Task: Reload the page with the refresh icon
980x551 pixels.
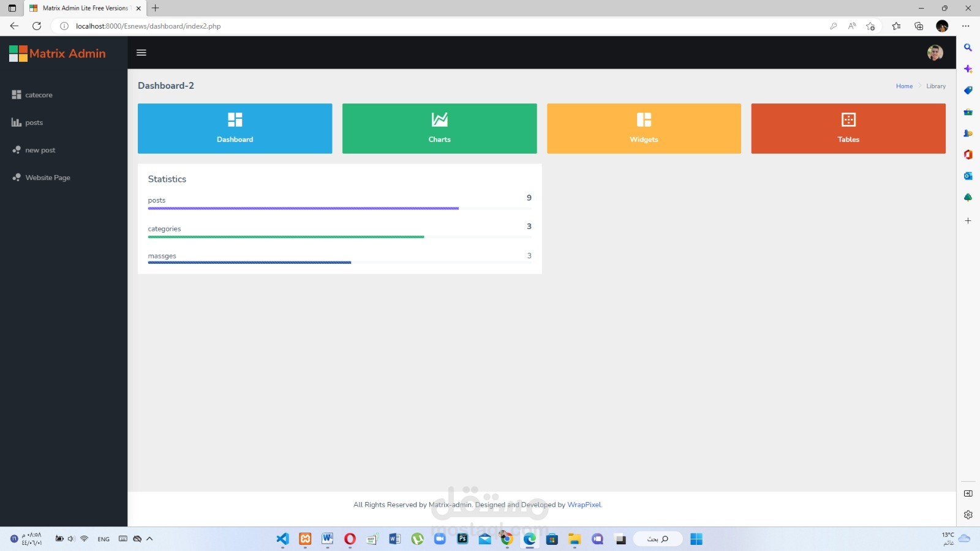Action: (37, 26)
